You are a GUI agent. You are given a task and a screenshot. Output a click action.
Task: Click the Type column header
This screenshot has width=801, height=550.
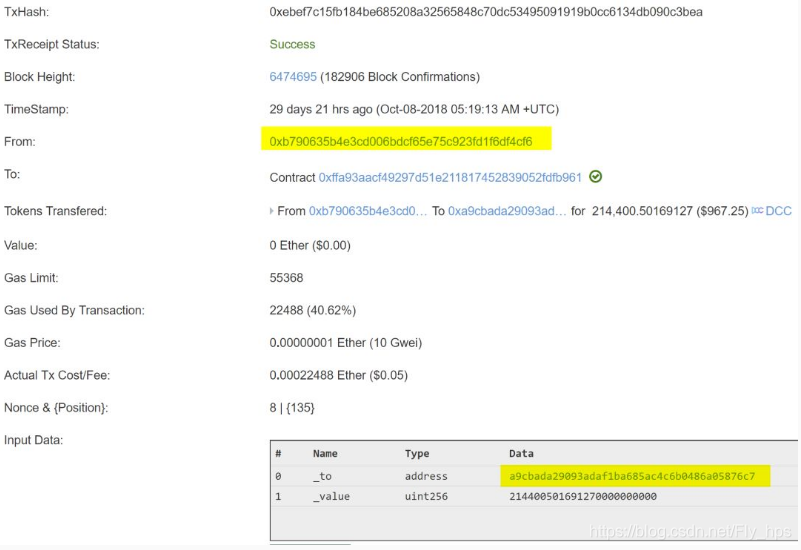point(417,453)
